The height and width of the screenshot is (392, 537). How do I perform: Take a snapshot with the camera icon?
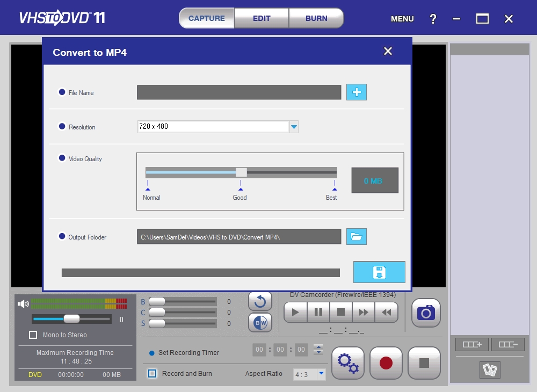[426, 313]
